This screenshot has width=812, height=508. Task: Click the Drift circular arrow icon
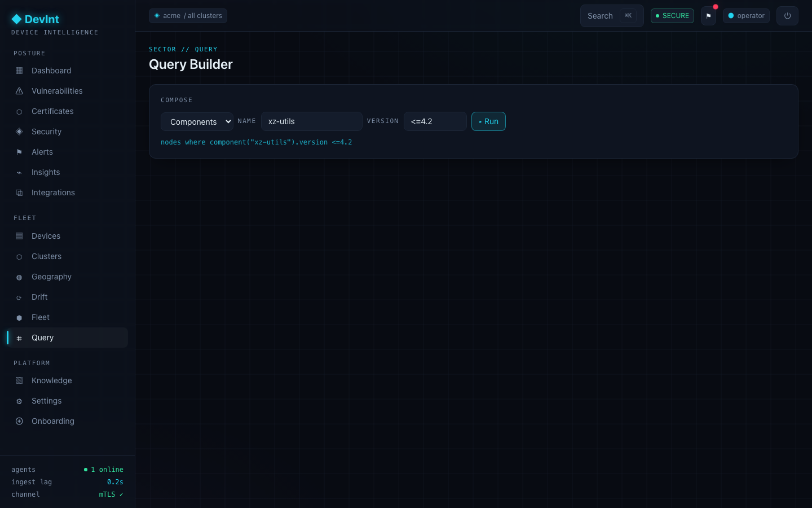19,297
